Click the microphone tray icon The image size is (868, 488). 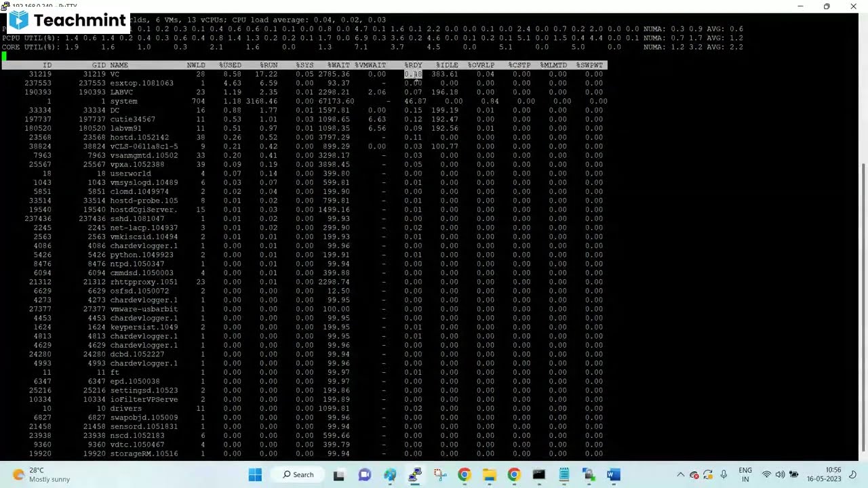point(724,475)
